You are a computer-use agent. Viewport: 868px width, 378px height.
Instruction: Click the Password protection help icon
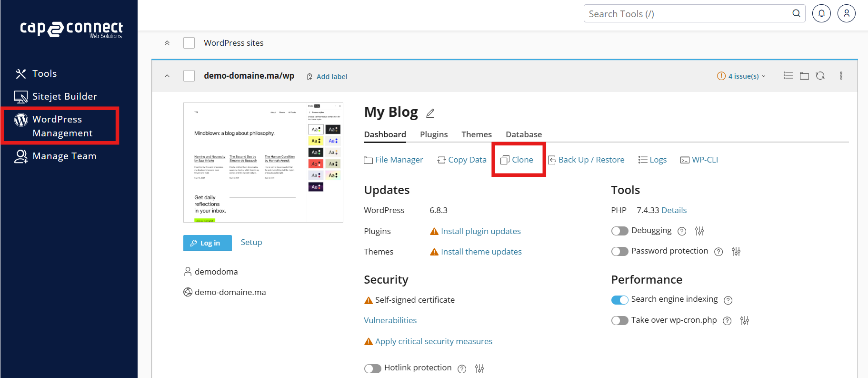[718, 252]
